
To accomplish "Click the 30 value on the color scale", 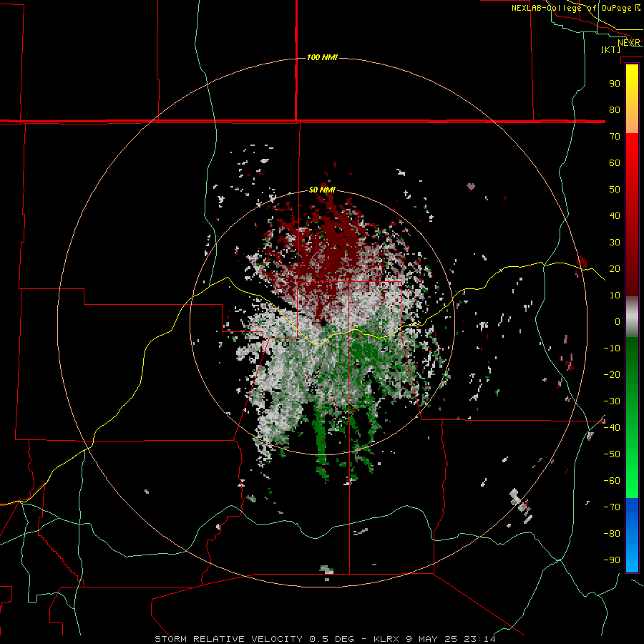I will [615, 243].
